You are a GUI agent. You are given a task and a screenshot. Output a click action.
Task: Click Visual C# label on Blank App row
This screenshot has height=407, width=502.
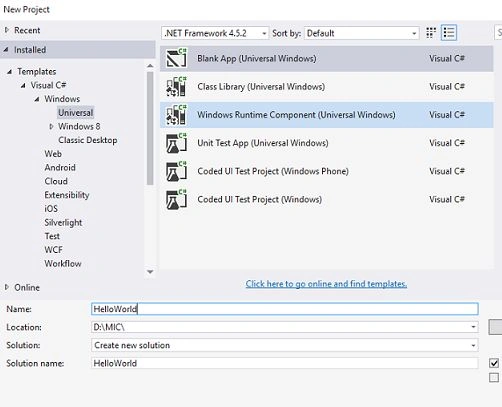coord(447,59)
